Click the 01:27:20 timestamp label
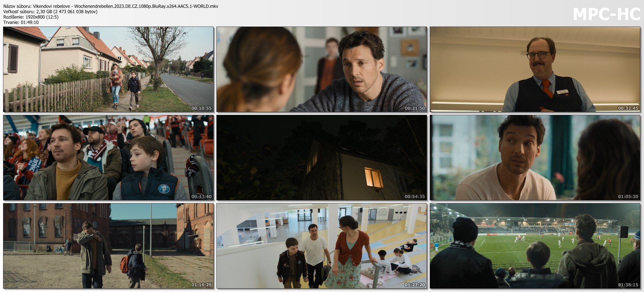This screenshot has width=644, height=292. tap(415, 285)
